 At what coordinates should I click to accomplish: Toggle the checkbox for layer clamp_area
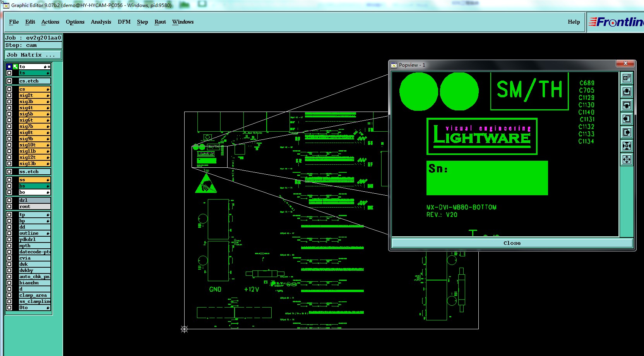pyautogui.click(x=9, y=295)
